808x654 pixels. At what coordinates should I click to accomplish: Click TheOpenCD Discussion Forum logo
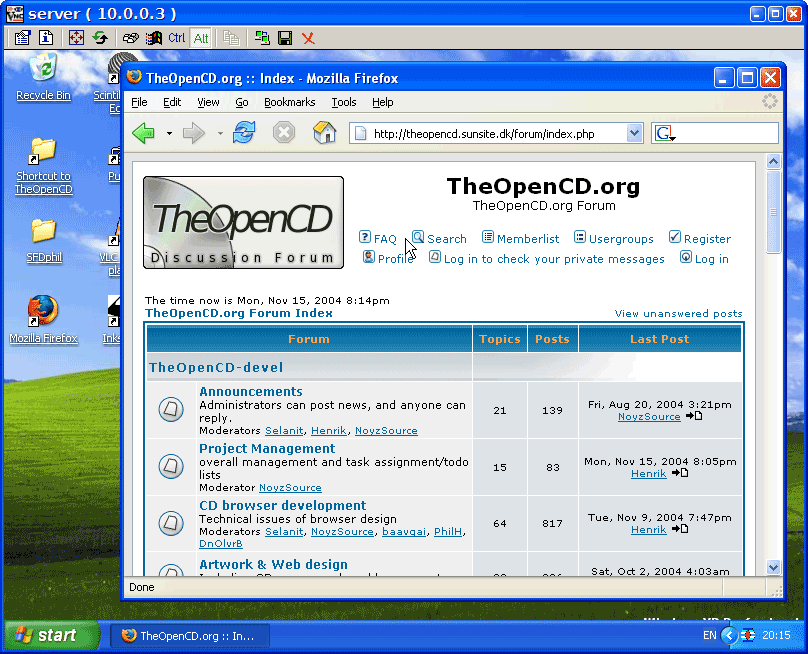pos(243,222)
